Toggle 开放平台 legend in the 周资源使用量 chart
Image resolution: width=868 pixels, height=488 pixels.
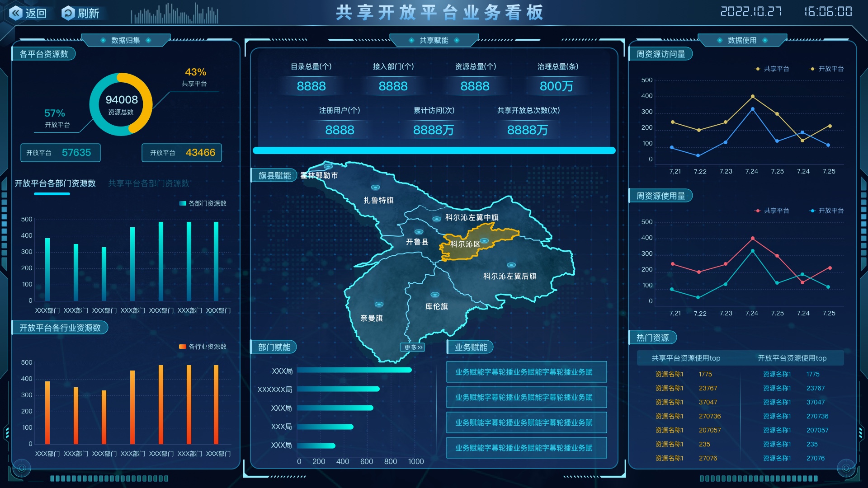826,211
